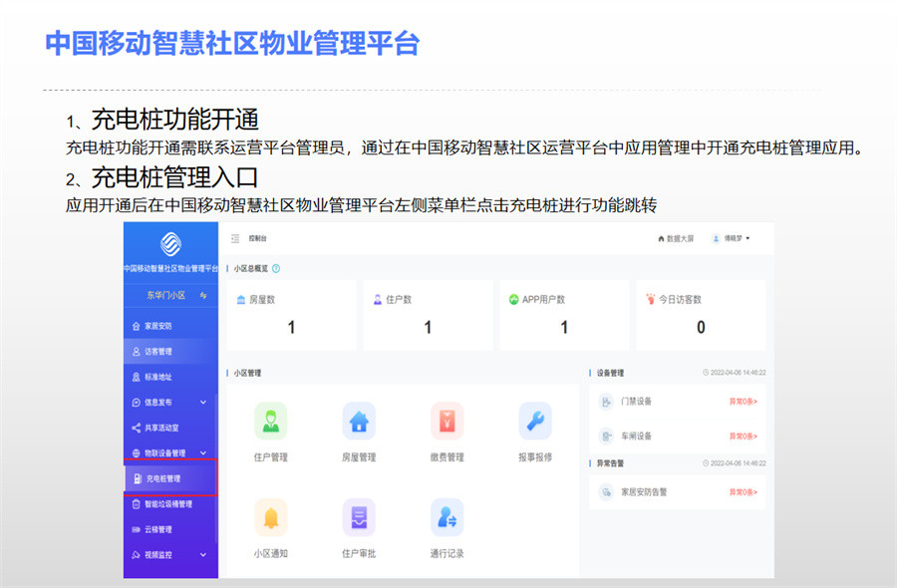Click the 控制台 breadcrumb tab
Image resolution: width=897 pixels, height=588 pixels.
coord(257,238)
